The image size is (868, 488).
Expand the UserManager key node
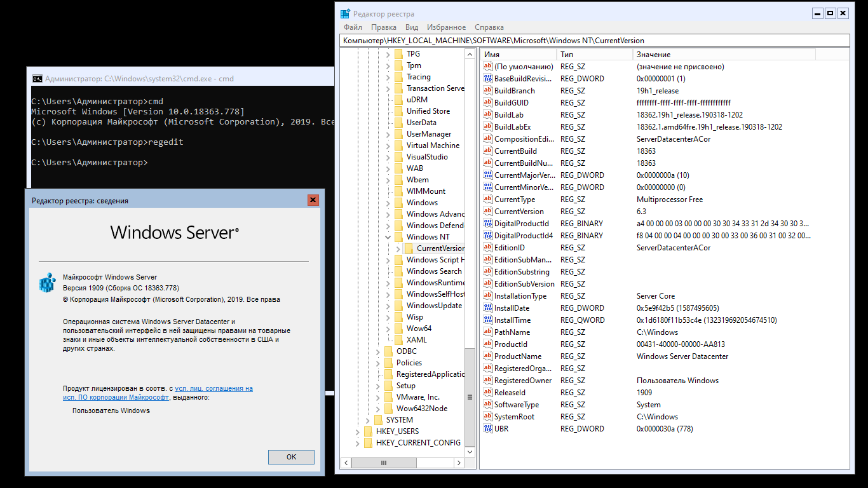[x=388, y=134]
